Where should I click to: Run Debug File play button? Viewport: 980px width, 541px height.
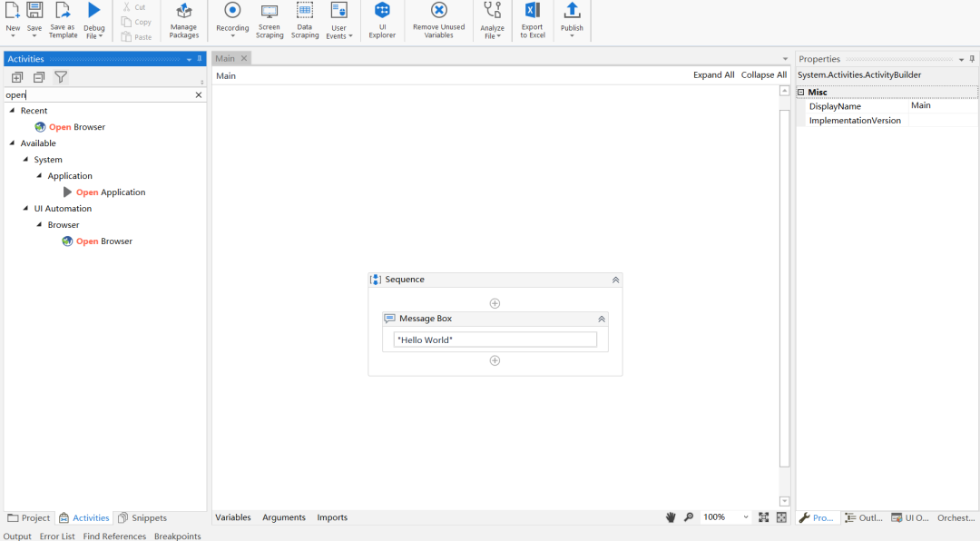pos(93,10)
